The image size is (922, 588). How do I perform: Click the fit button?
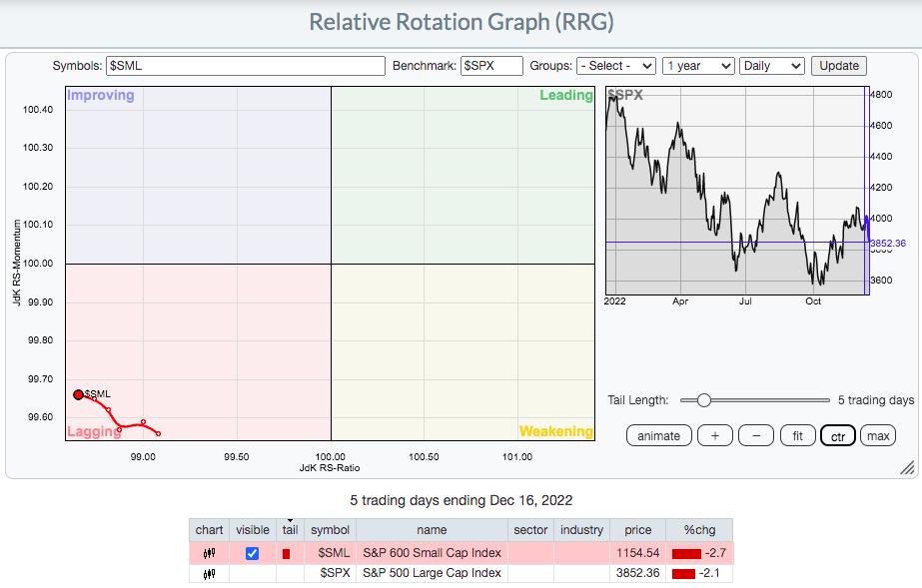797,435
